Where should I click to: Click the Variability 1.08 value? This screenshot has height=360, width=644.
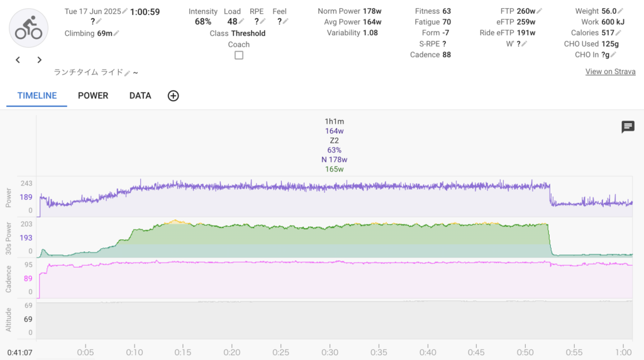[x=370, y=33]
